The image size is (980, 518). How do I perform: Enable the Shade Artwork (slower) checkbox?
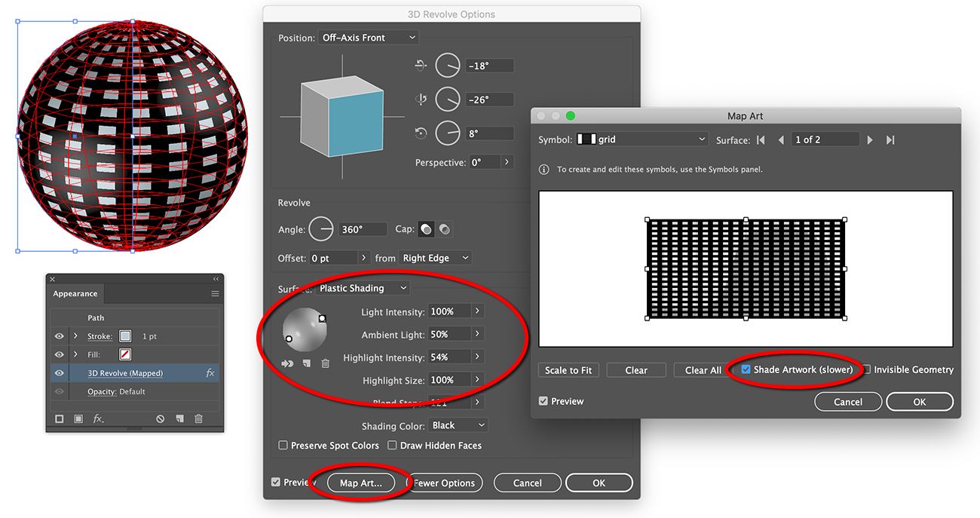point(746,369)
